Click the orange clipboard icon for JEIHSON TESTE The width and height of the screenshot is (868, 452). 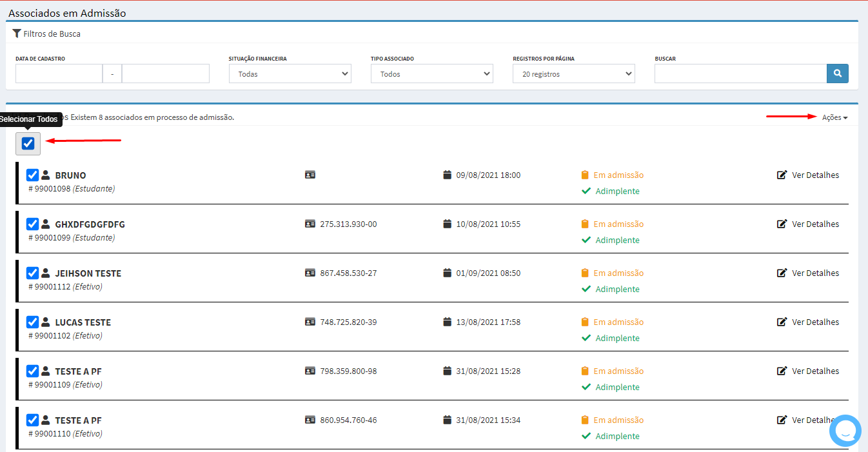pos(585,273)
